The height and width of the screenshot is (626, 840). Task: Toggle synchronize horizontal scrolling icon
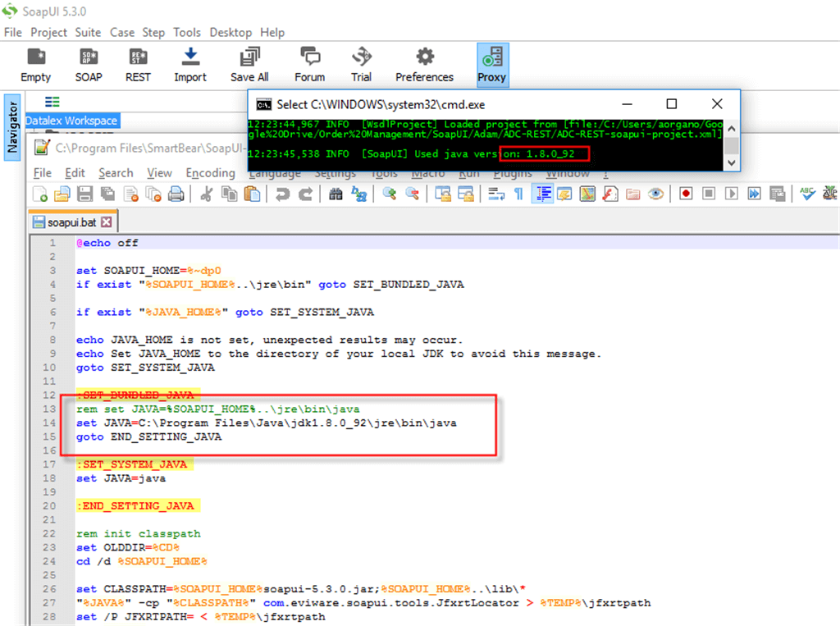click(466, 194)
